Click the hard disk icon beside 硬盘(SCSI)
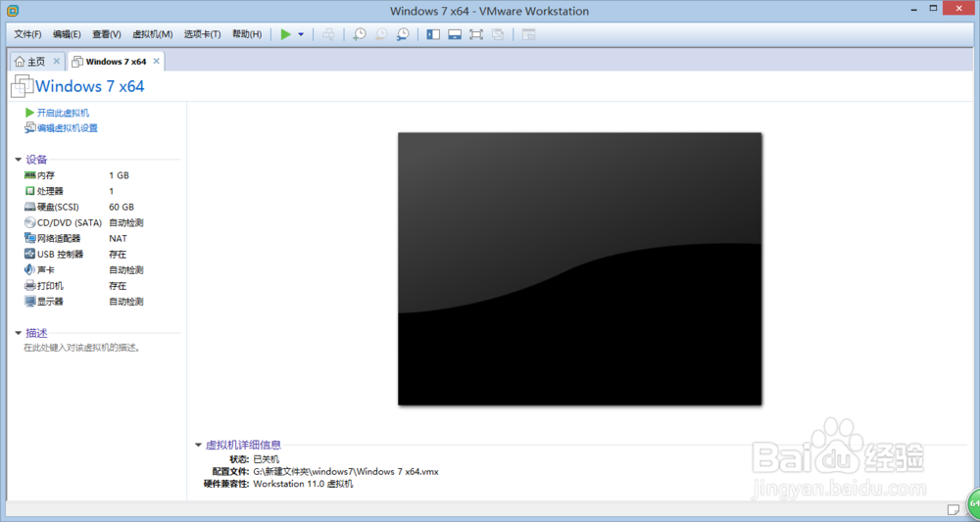This screenshot has width=980, height=522. (x=29, y=207)
